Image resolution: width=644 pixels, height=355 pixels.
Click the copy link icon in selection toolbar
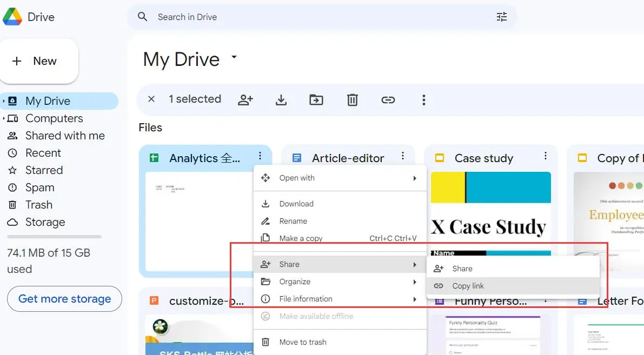[x=388, y=99]
